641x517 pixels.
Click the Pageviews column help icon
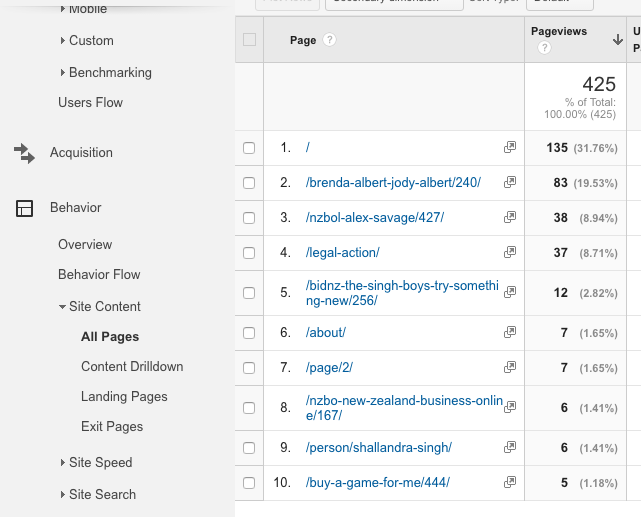point(545,48)
